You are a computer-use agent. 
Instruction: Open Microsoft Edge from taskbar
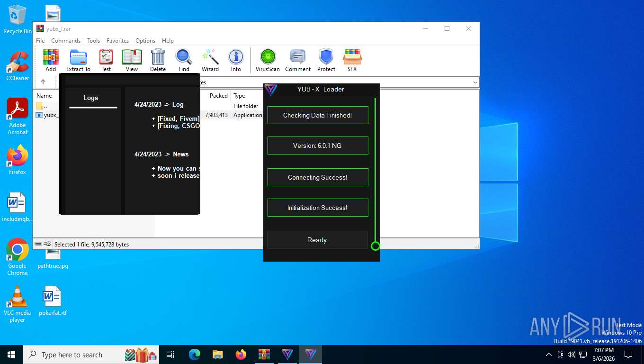[195, 355]
